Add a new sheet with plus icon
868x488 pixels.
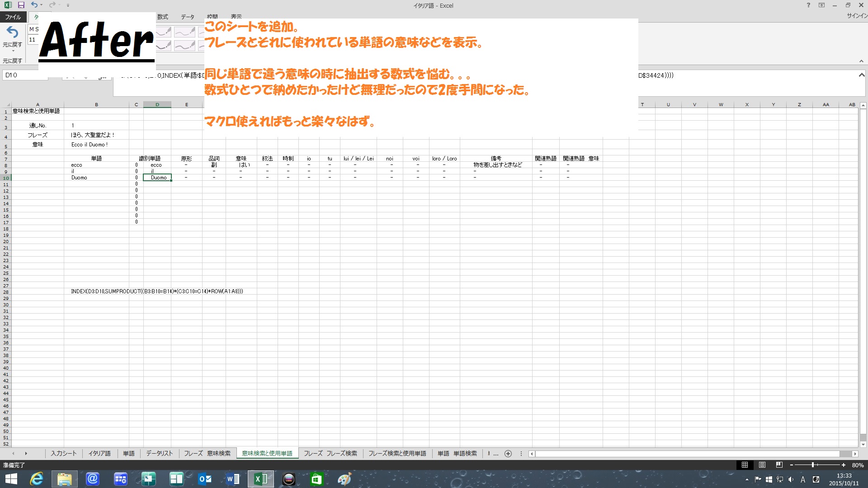click(508, 454)
